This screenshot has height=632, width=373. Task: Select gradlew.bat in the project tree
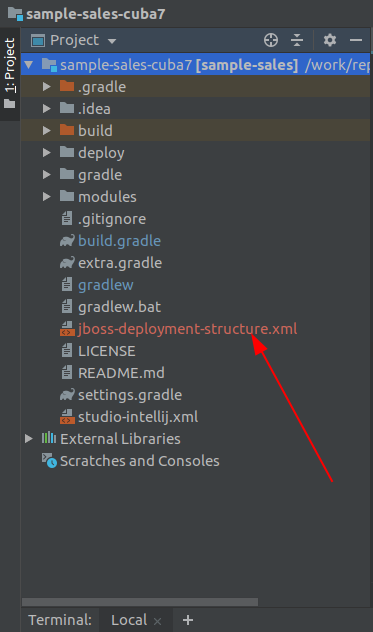(x=119, y=307)
